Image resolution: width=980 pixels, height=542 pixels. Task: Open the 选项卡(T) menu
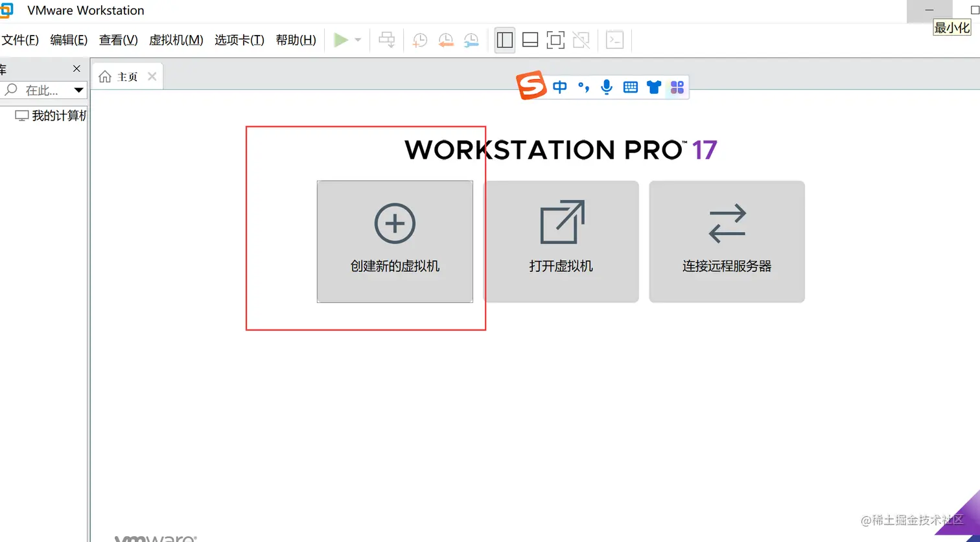240,40
